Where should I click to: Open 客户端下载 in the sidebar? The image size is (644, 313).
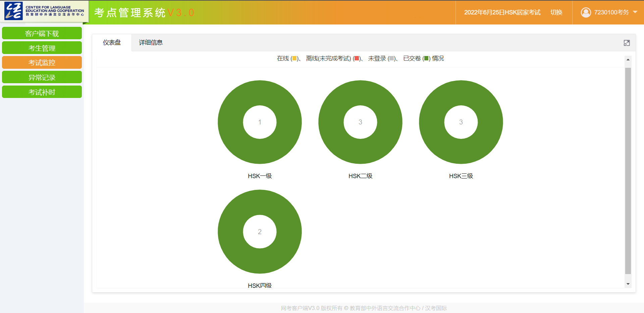pyautogui.click(x=42, y=34)
